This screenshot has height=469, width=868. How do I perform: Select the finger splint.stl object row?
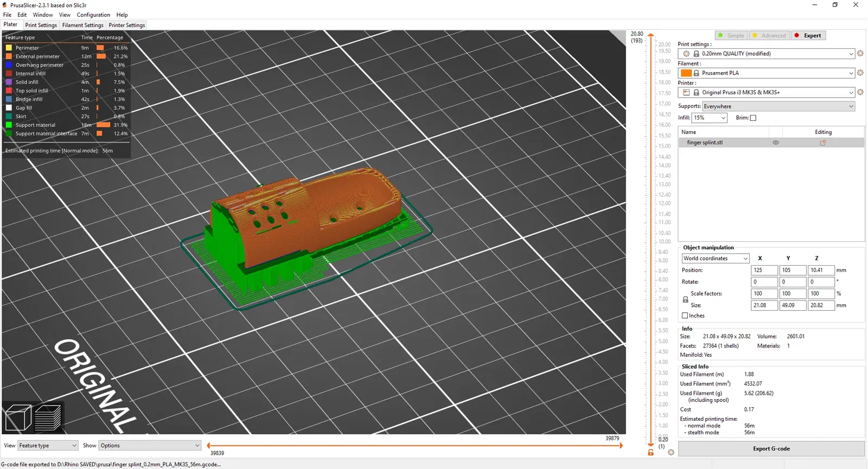click(x=771, y=143)
